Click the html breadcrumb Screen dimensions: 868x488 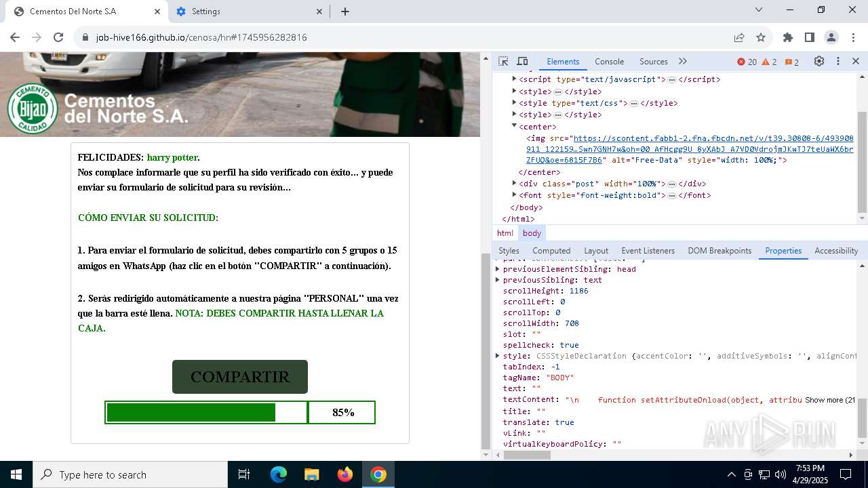(505, 233)
